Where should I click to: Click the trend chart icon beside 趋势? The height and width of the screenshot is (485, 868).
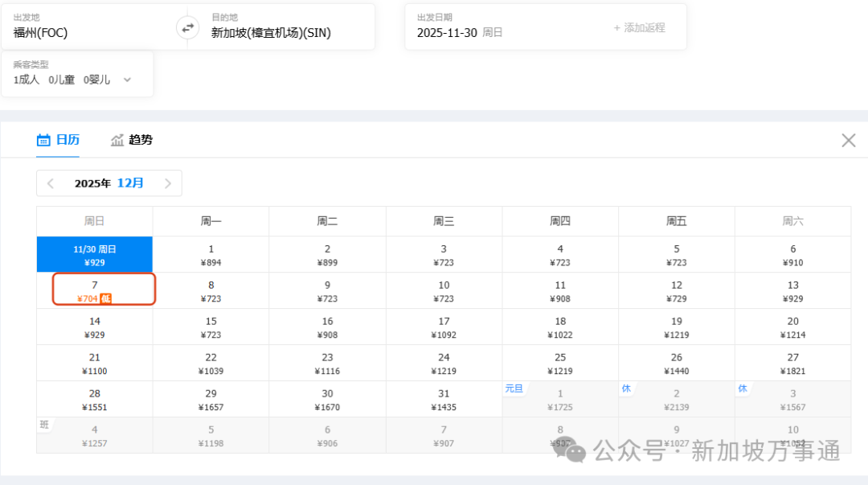point(117,139)
